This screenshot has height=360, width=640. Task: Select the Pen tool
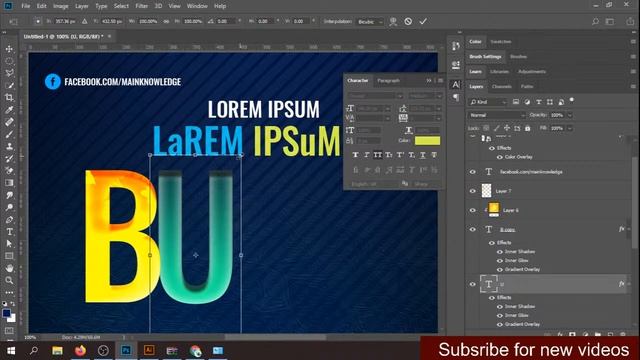click(x=9, y=220)
